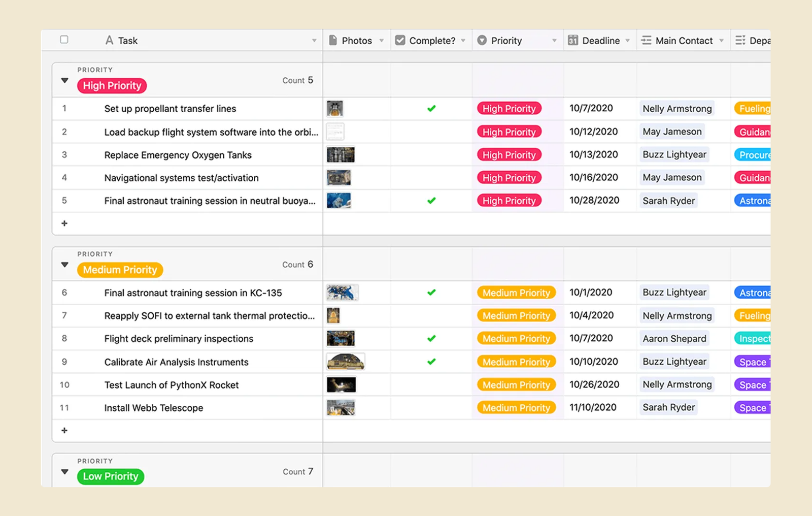Collapse the Medium Priority group
Screen dimensions: 812x516
coord(64,265)
